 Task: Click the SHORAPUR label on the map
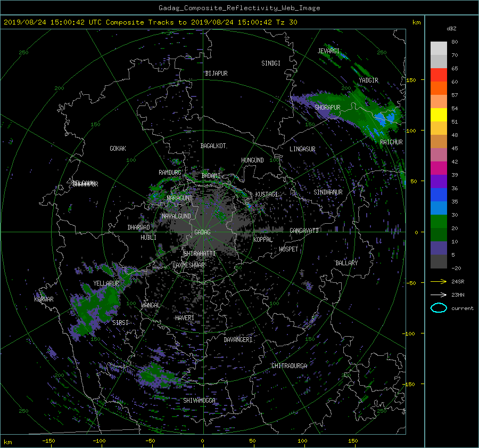click(x=327, y=107)
